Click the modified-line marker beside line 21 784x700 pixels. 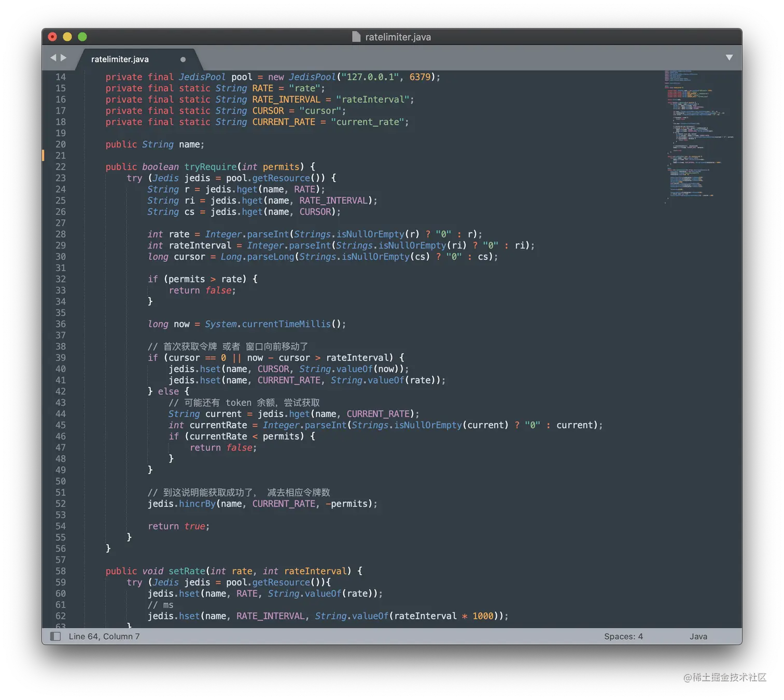(43, 155)
